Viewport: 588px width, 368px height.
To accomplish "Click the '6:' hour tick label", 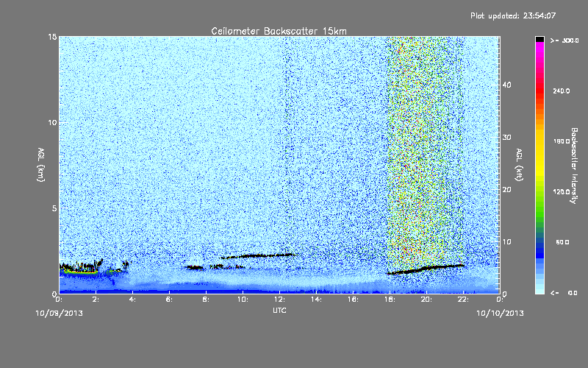I will (x=170, y=300).
